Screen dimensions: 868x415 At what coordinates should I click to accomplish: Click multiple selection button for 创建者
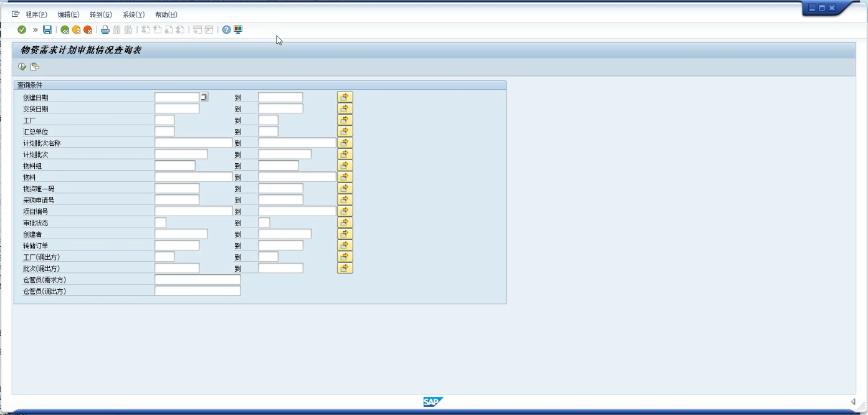click(x=345, y=234)
